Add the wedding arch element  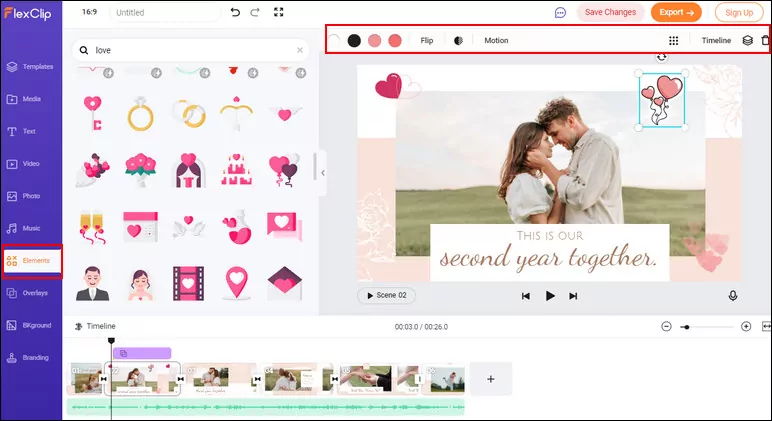click(189, 170)
